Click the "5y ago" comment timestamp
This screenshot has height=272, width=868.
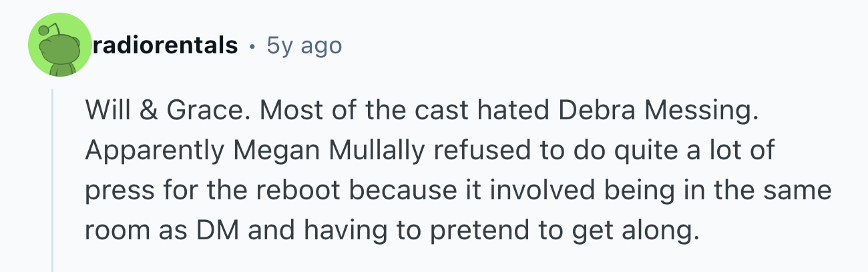pyautogui.click(x=304, y=45)
